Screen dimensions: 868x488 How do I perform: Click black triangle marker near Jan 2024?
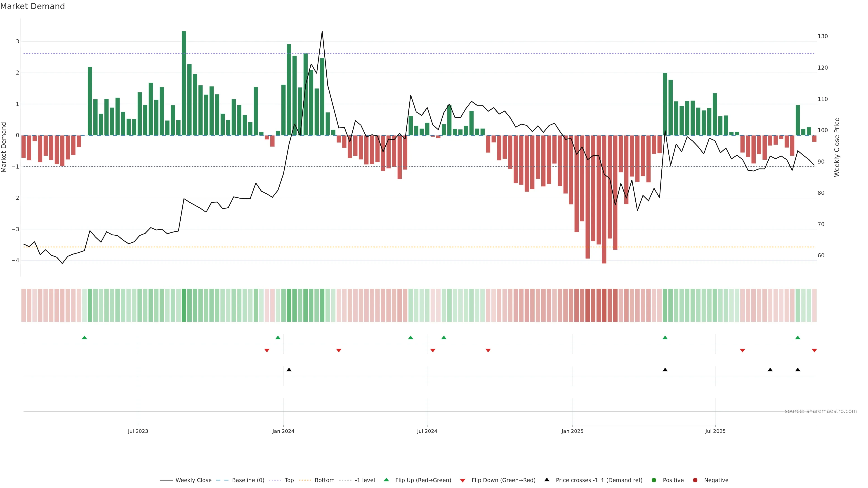pos(289,370)
